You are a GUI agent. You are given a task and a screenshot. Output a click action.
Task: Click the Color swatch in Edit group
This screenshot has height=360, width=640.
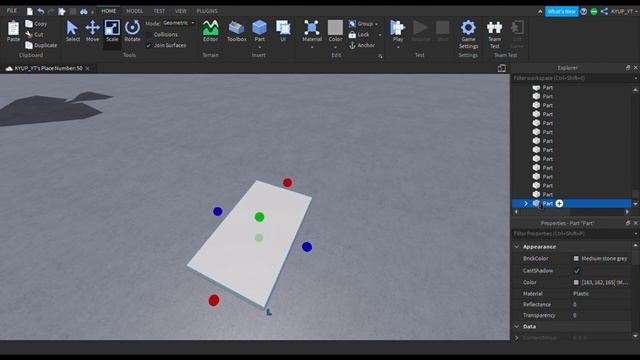click(x=335, y=28)
